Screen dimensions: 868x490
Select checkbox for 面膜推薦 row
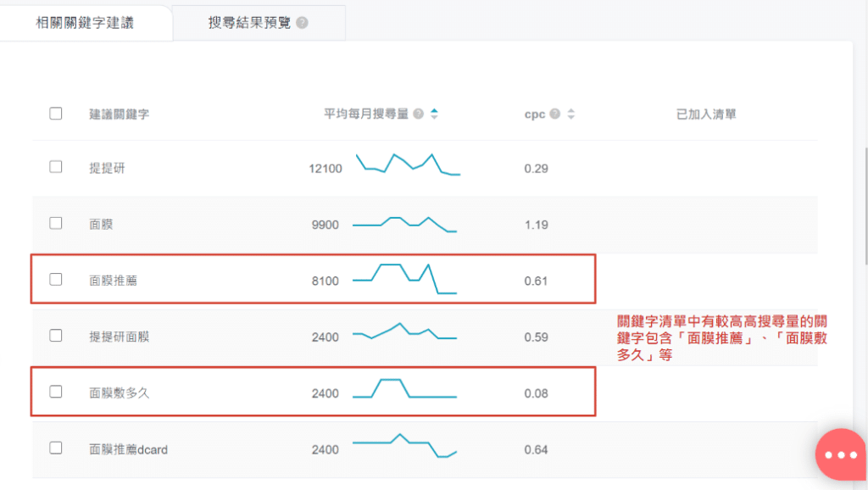click(56, 279)
